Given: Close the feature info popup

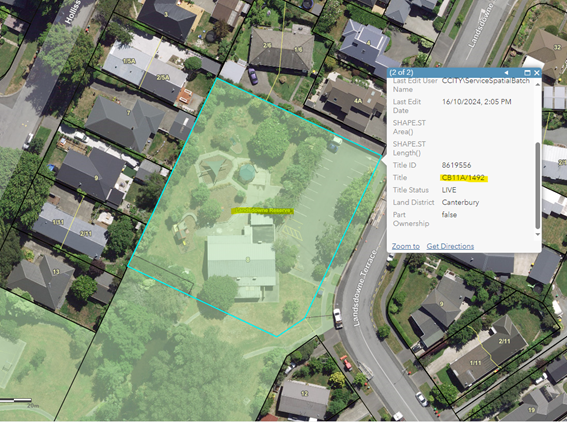Looking at the screenshot, I should click(x=537, y=73).
